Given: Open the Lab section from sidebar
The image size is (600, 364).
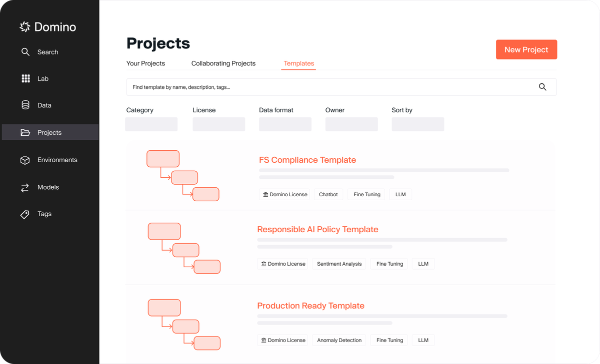Looking at the screenshot, I should tap(25, 78).
